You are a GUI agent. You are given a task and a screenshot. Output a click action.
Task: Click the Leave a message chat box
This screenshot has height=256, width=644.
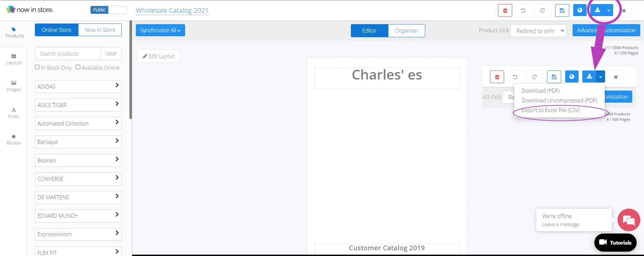[574, 220]
